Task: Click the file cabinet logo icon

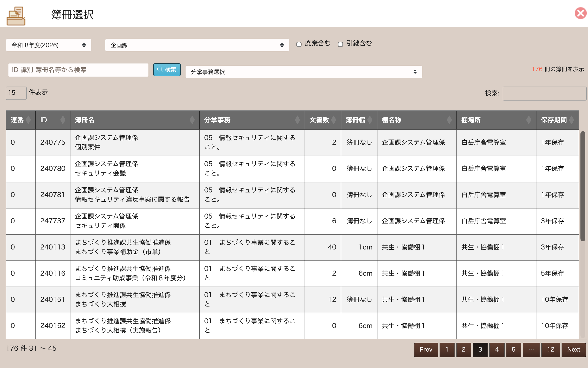Action: point(16,16)
